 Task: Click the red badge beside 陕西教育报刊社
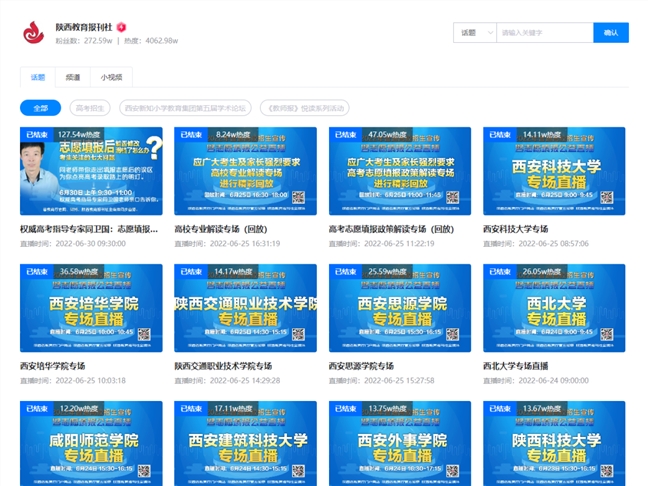(x=121, y=27)
